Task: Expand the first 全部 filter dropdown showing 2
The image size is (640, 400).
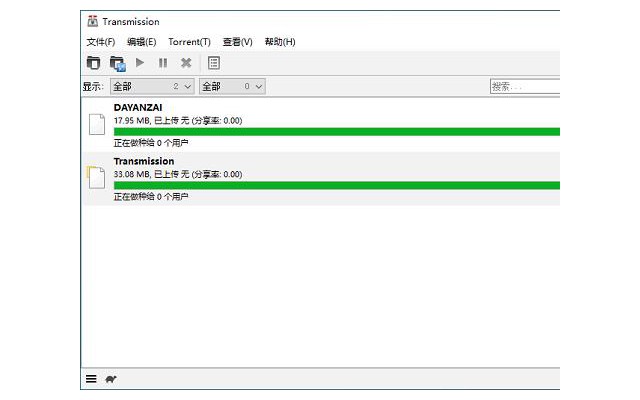Action: coord(152,87)
